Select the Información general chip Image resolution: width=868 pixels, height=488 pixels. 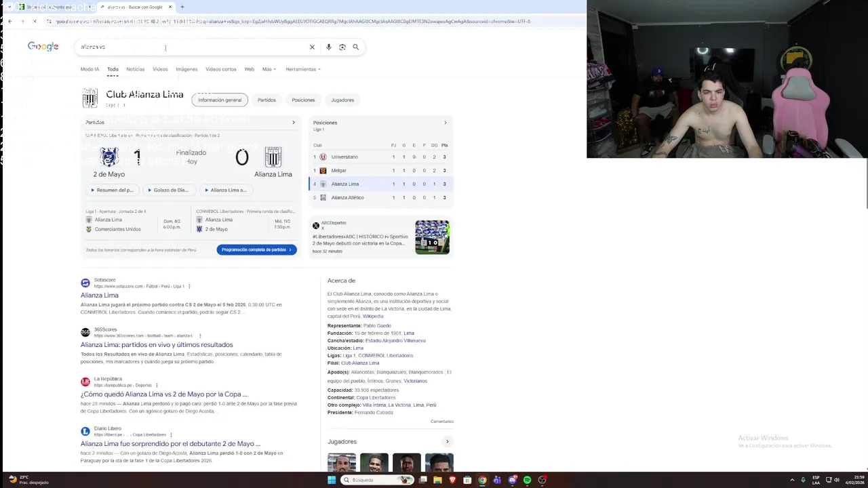[x=220, y=100]
